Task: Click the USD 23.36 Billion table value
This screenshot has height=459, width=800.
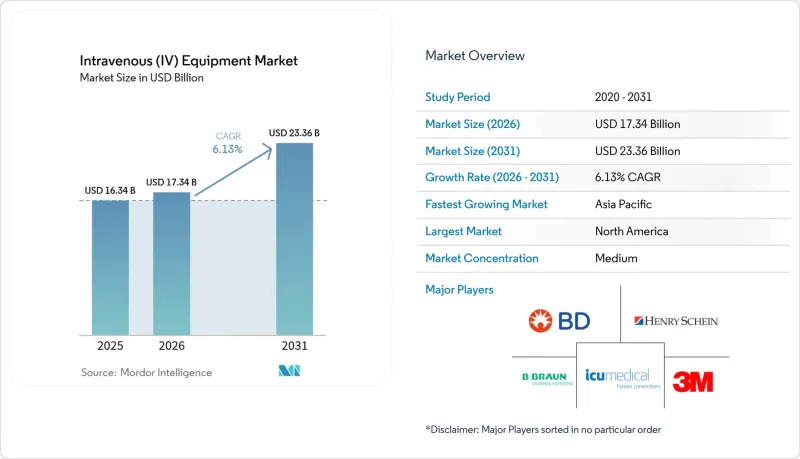Action: click(x=637, y=151)
